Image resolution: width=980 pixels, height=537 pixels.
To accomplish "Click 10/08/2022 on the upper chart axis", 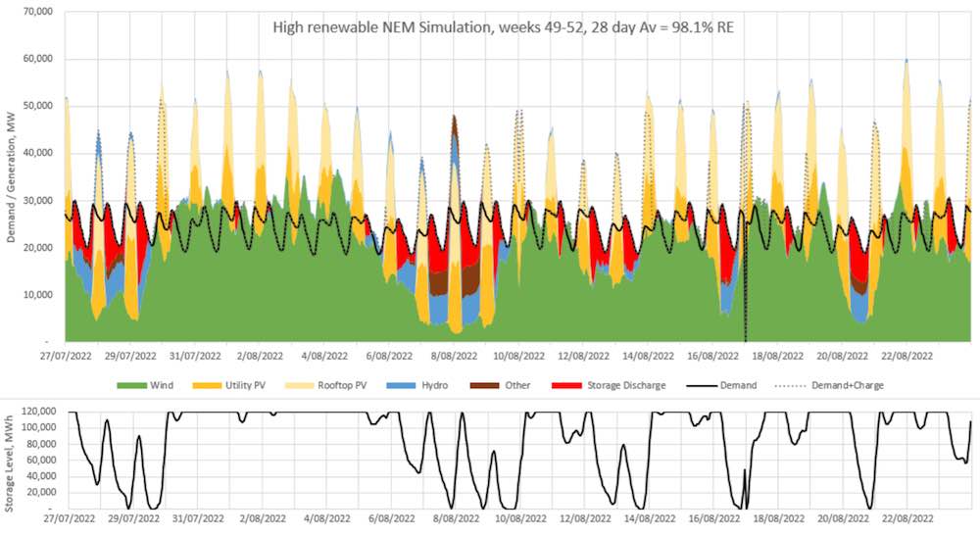I will pos(518,356).
